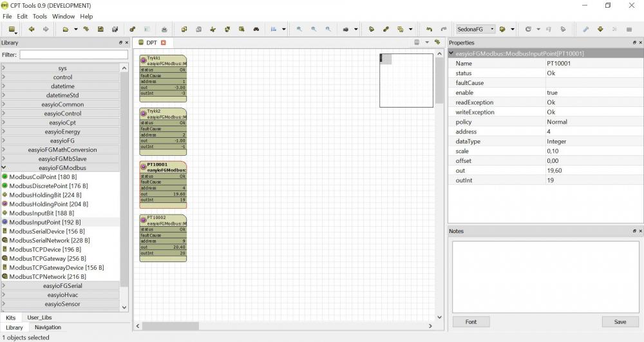
Task: Click the Save button in Notes
Action: [x=620, y=322]
